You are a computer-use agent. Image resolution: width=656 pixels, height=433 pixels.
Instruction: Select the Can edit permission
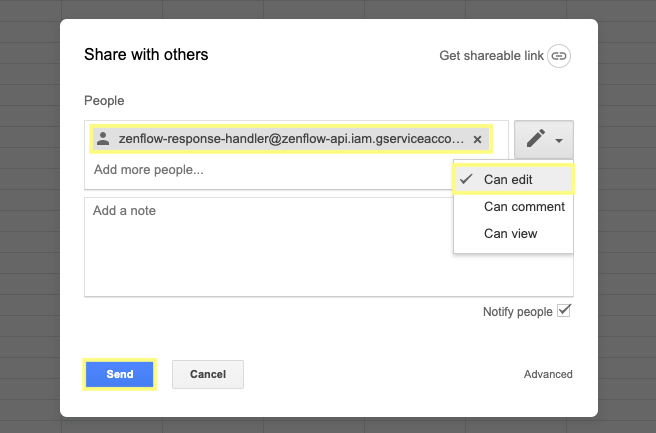click(x=508, y=180)
